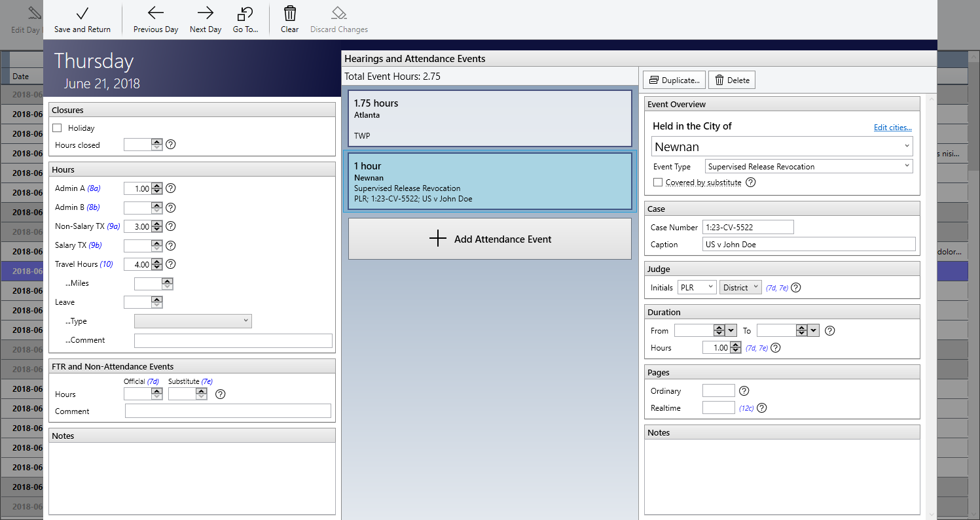The image size is (980, 520).
Task: Adjust Substitute FTR hours stepper
Action: 202,394
